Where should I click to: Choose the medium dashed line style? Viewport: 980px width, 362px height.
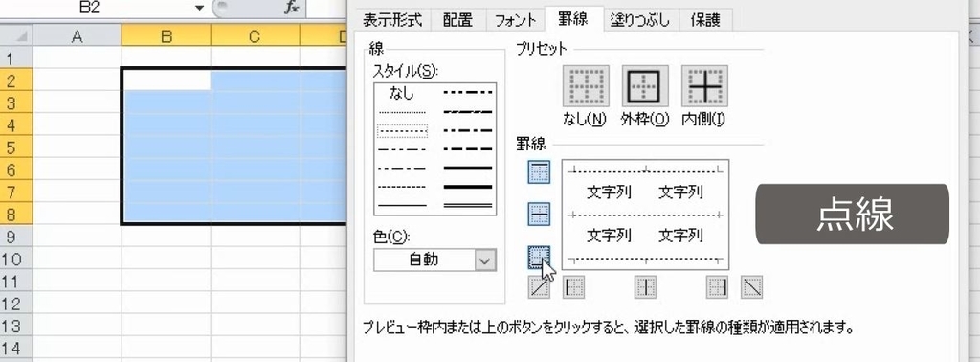[467, 150]
